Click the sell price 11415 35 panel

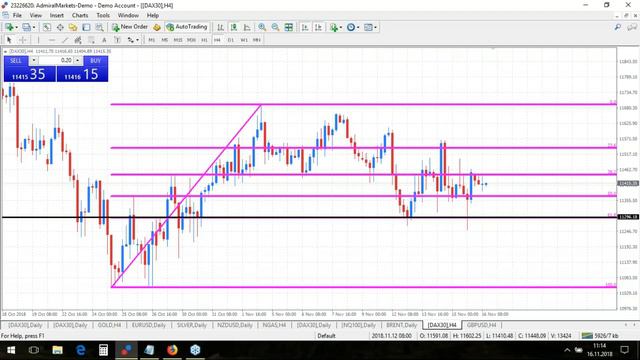point(29,74)
